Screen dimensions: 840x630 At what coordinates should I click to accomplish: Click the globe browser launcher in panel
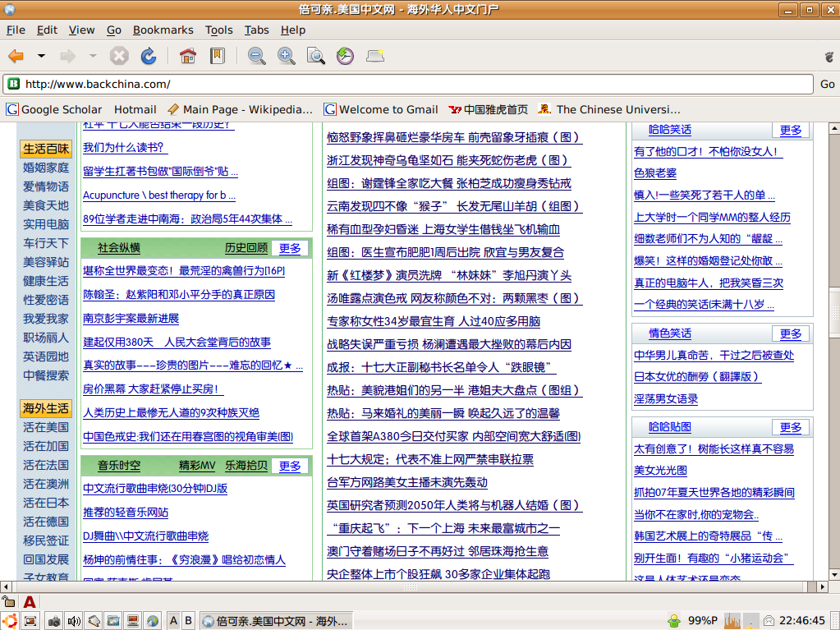[153, 622]
